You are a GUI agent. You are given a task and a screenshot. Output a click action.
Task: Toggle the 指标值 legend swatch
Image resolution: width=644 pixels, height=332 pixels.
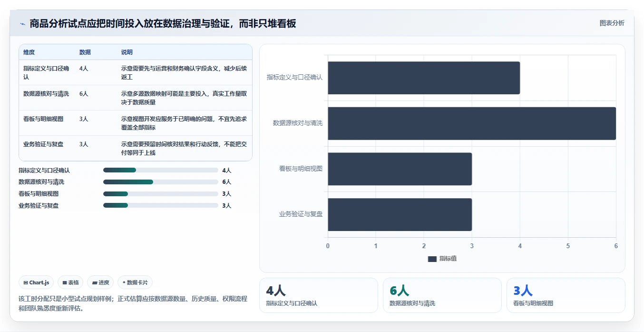432,259
